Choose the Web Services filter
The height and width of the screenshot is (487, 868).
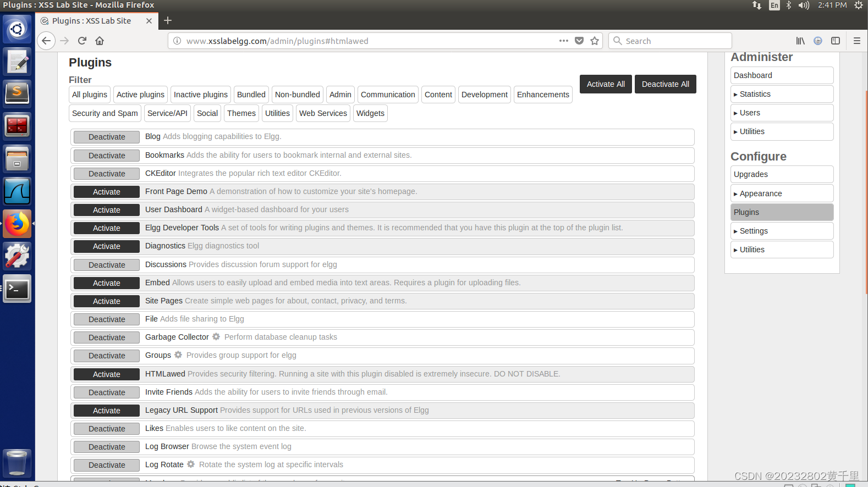click(323, 113)
